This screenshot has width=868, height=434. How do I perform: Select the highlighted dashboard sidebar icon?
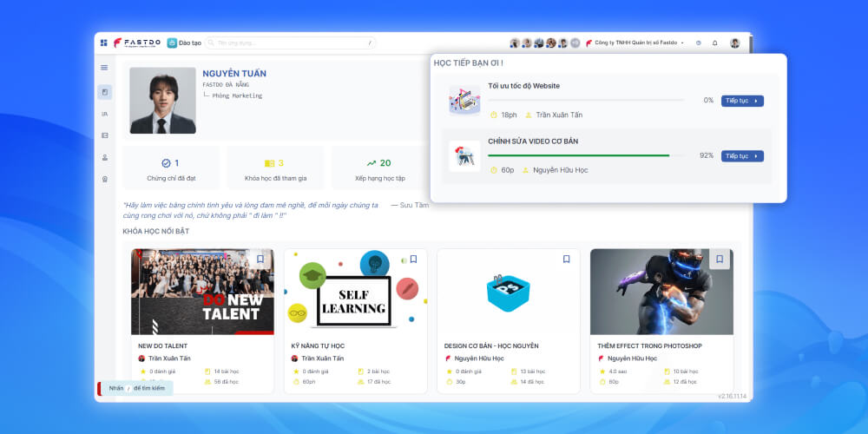coord(105,92)
